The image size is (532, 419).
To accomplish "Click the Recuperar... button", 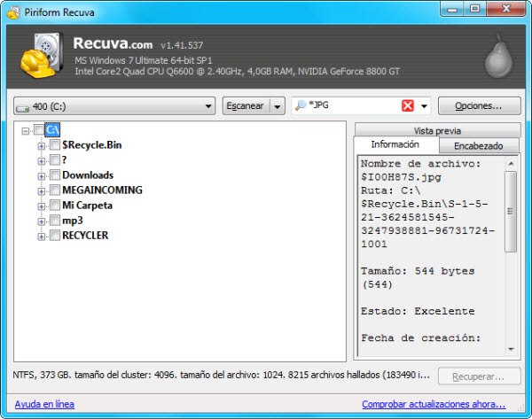I will coord(479,376).
